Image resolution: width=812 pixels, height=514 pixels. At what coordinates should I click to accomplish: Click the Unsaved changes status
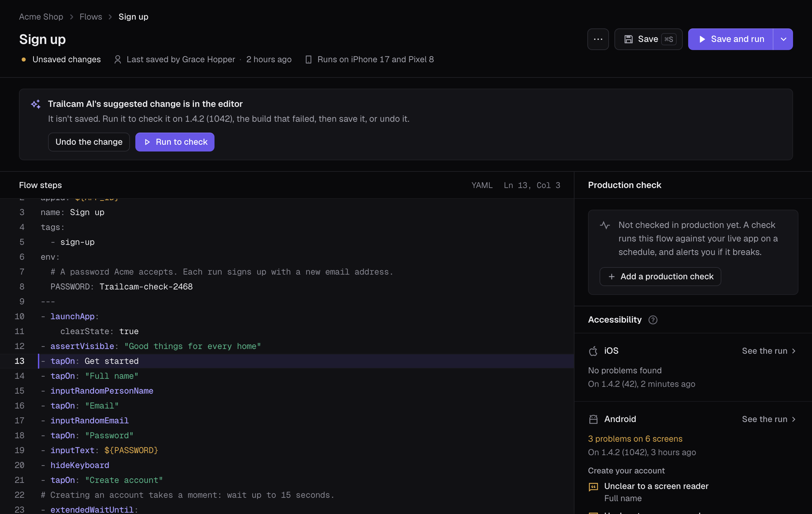point(61,60)
